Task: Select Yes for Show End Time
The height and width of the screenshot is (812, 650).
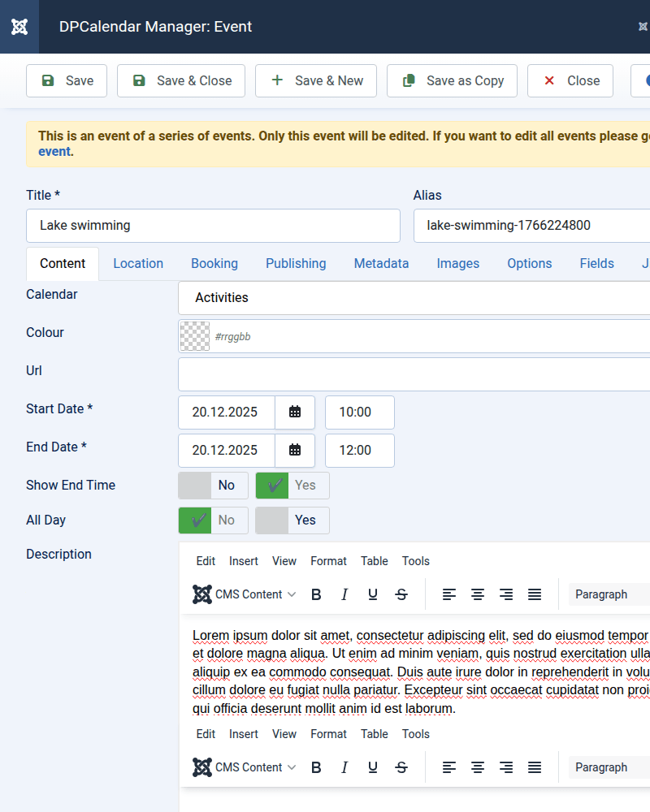Action: click(292, 486)
